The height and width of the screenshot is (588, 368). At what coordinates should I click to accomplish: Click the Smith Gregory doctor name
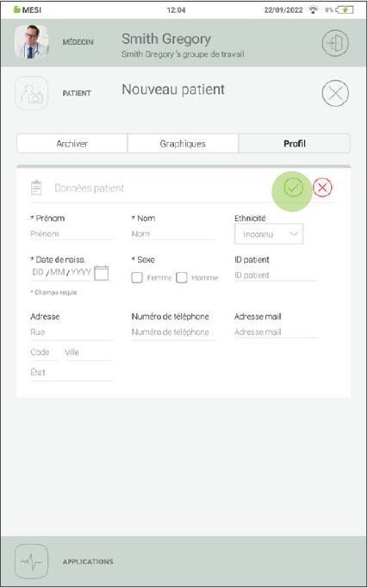pos(166,39)
